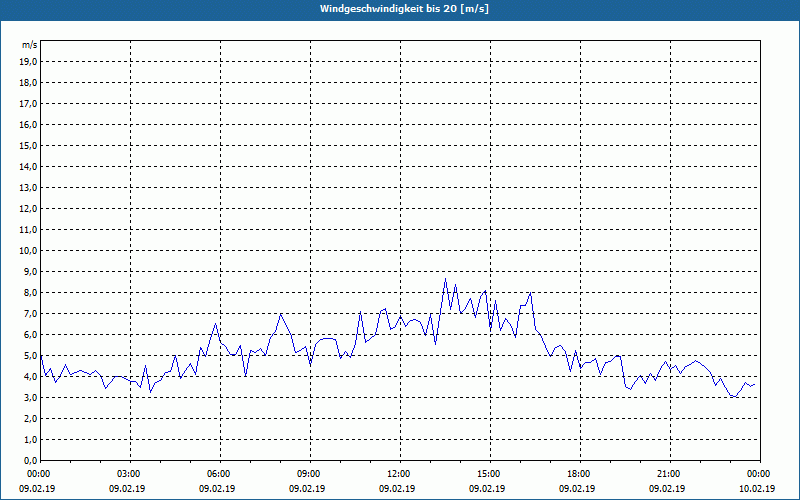Choose the 8,0 y-axis value

(x=30, y=292)
